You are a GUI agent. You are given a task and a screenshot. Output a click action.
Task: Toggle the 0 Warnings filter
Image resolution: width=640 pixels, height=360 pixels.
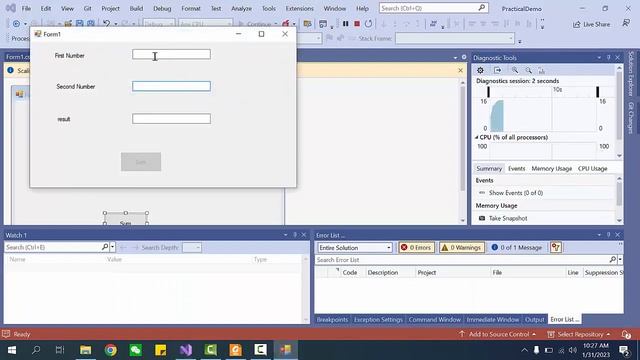(462, 247)
